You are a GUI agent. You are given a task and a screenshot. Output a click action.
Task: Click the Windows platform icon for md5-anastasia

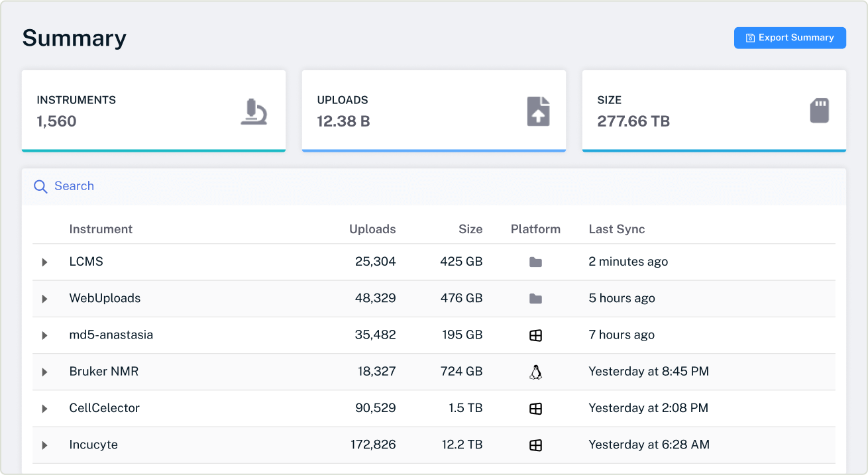[x=535, y=335]
